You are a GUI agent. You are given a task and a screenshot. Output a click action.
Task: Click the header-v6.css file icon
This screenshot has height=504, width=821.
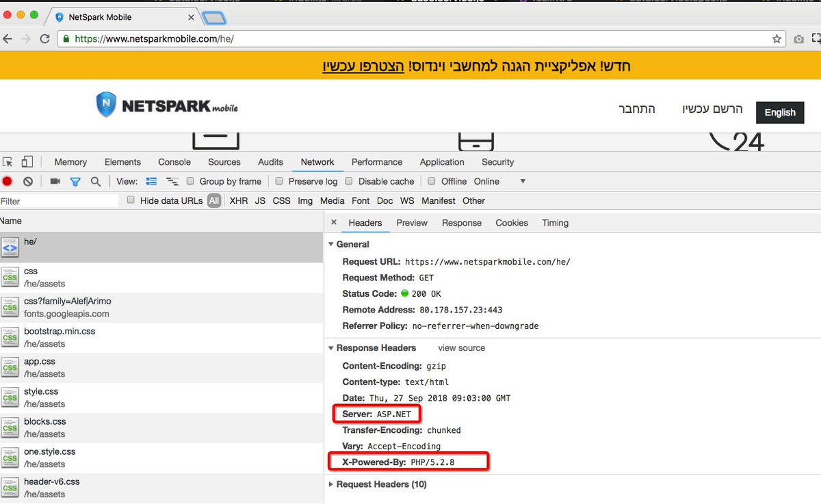[x=10, y=488]
